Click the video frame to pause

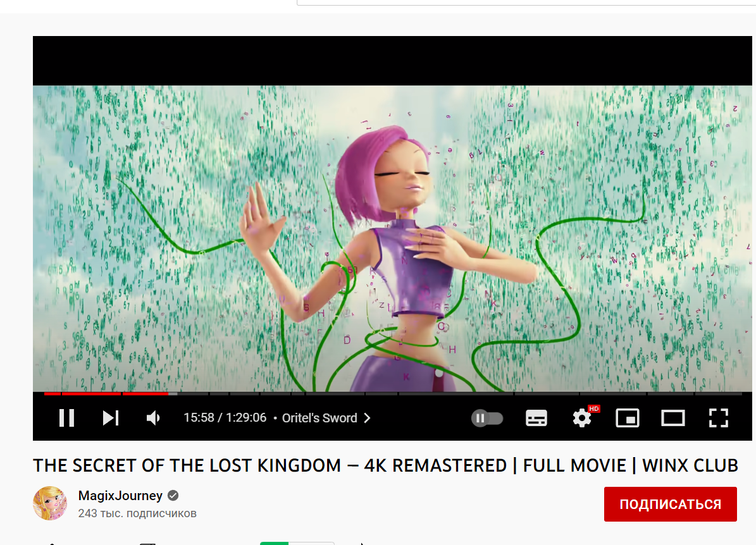392,238
